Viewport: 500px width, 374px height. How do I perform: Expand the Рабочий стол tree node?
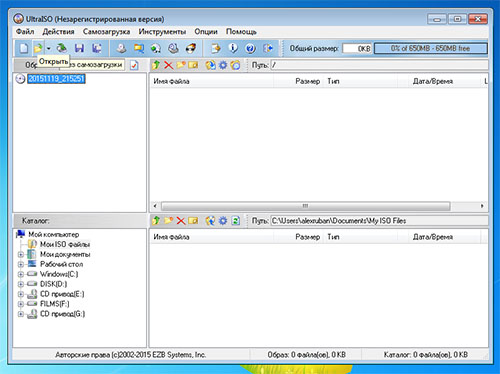pyautogui.click(x=21, y=264)
